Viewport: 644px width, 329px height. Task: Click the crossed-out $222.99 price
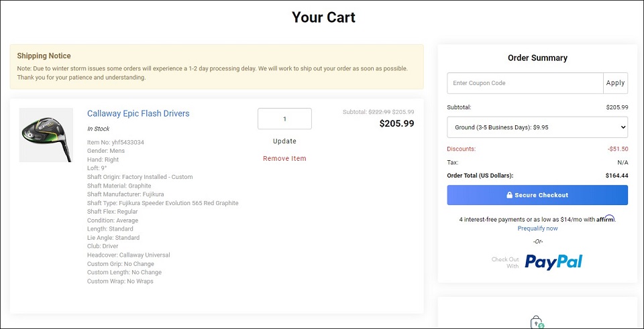pyautogui.click(x=380, y=112)
